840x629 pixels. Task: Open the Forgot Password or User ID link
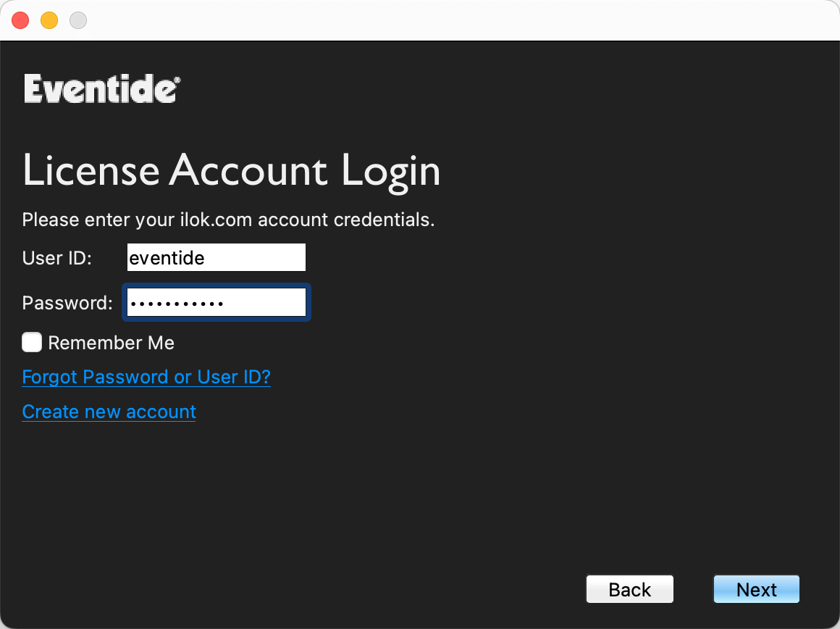146,377
